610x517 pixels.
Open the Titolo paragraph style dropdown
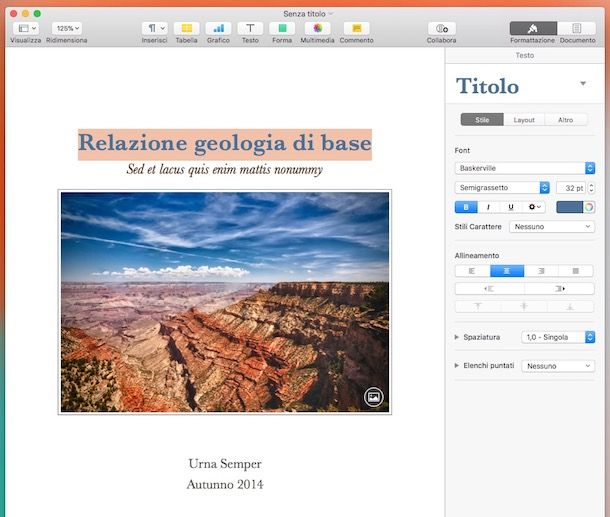[583, 83]
